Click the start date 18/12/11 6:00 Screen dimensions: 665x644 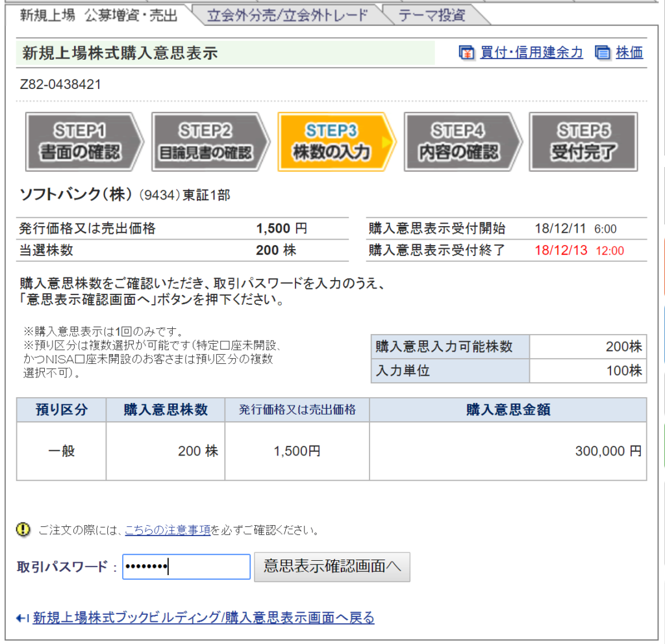coord(575,229)
